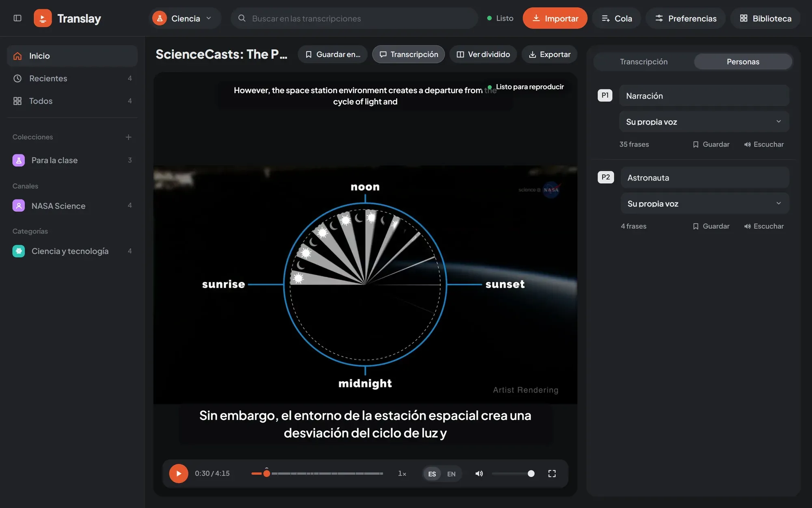
Task: Play the video with the orange play button
Action: point(179,473)
